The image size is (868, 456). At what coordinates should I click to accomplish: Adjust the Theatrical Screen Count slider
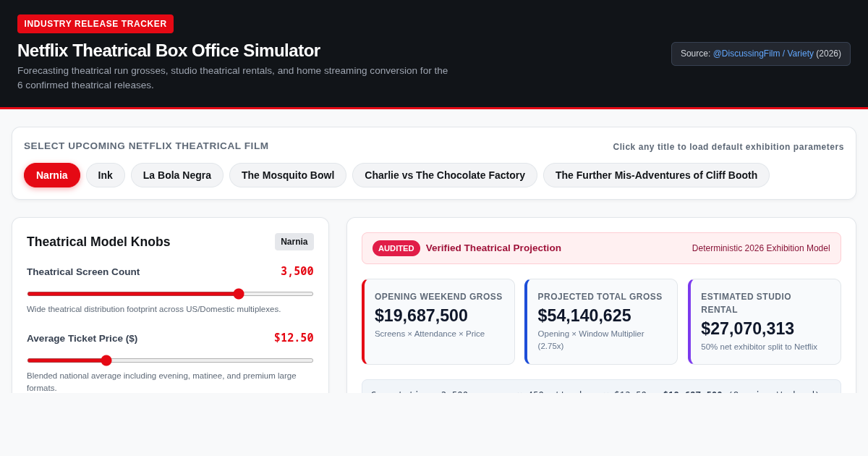[x=170, y=294]
